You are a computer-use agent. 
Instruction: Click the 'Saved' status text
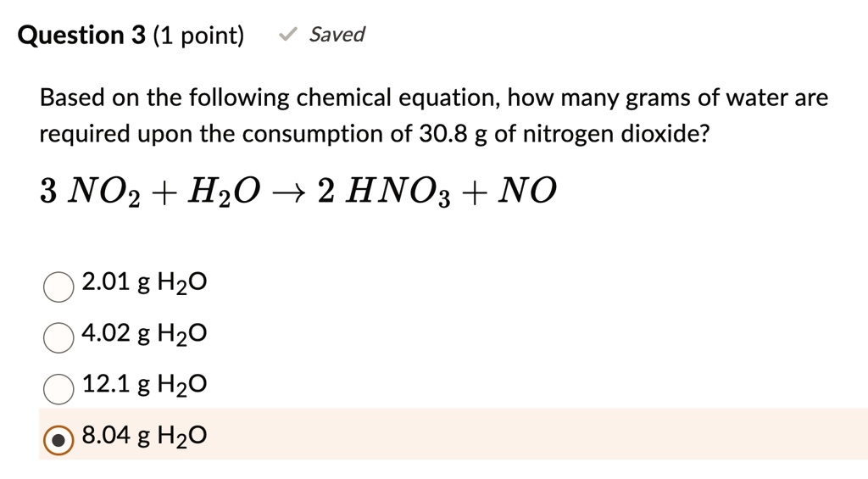337,35
